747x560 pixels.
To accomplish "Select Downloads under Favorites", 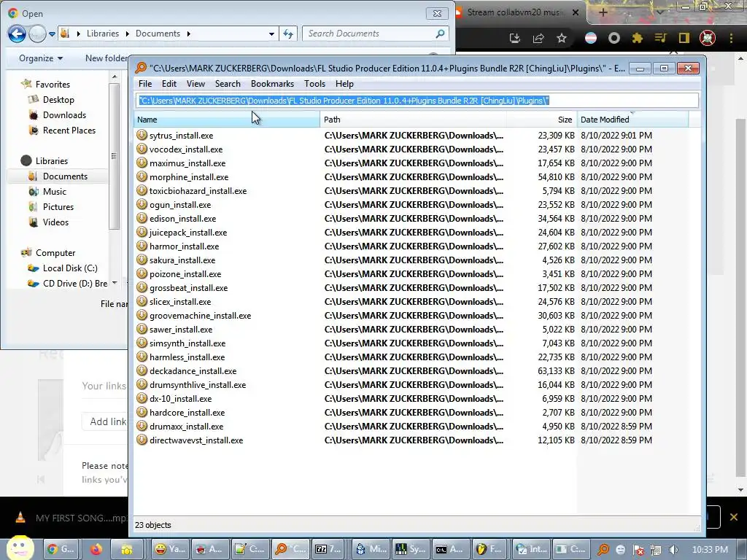I will (x=64, y=114).
